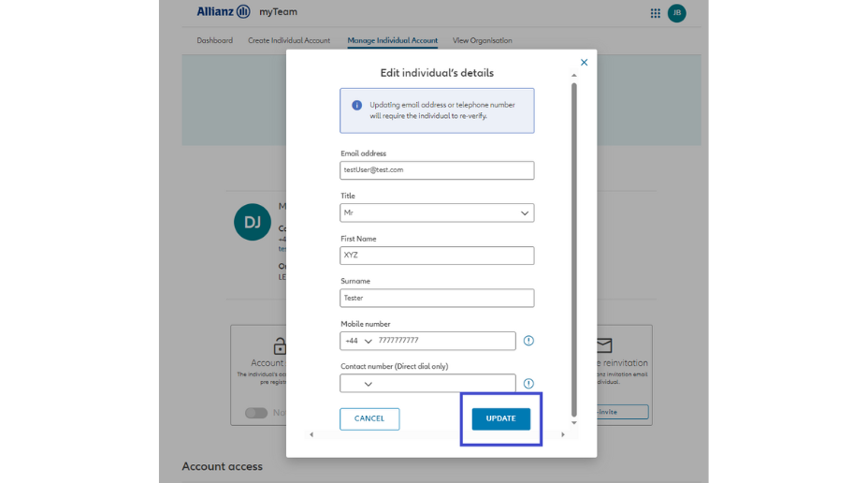The height and width of the screenshot is (483, 868).
Task: Open Contact number country code dropdown
Action: click(358, 383)
